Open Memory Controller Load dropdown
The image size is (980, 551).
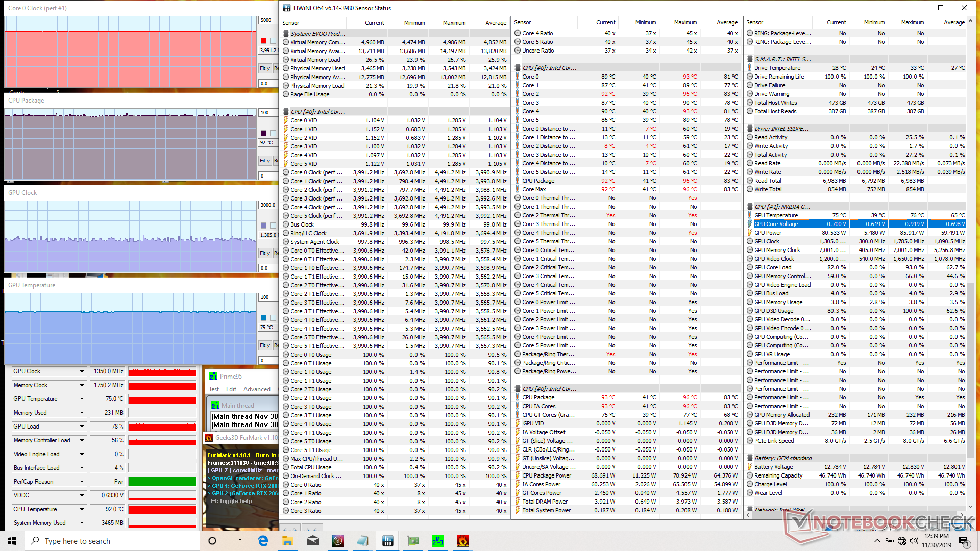tap(82, 440)
